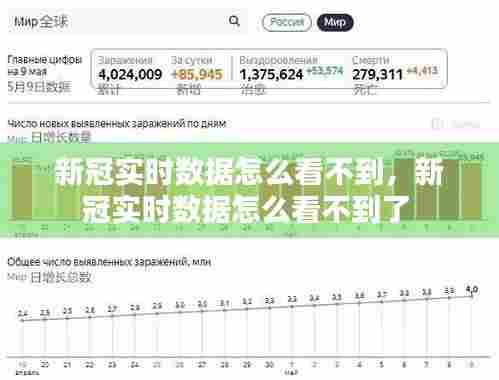Toggle the checkbox above daily infections chart
Image resolution: width=499 pixels, height=380 pixels.
point(437,124)
